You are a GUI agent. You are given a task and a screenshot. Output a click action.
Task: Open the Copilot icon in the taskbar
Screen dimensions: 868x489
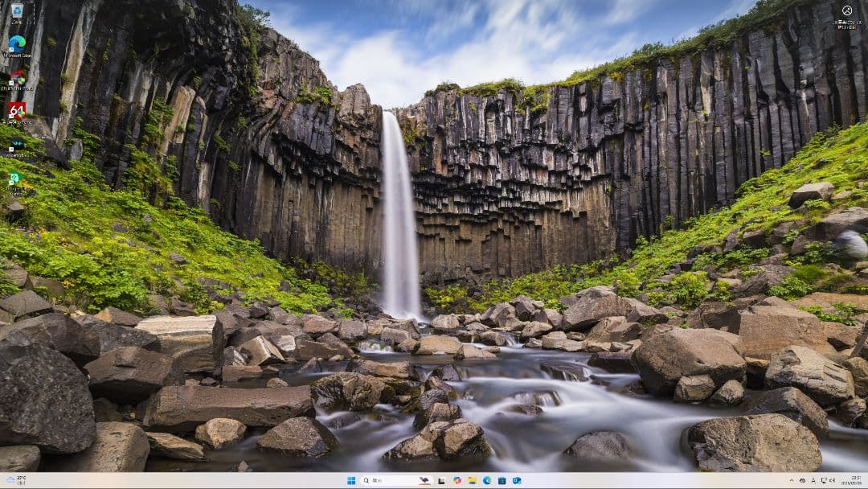[x=457, y=480]
